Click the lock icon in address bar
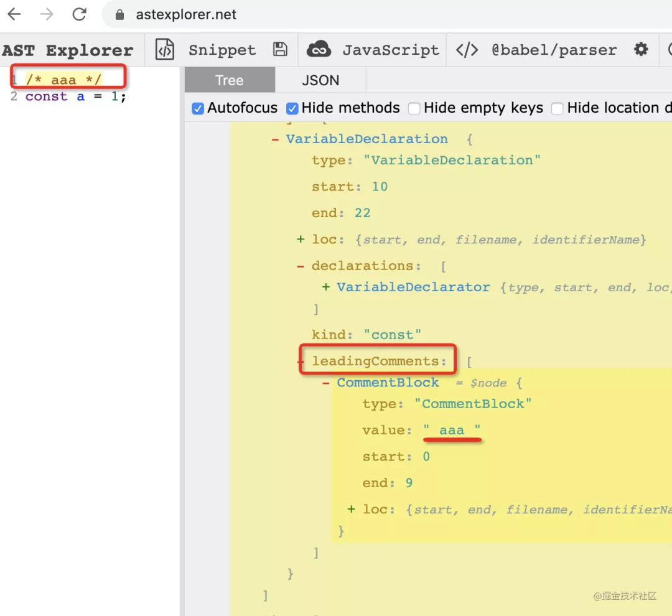This screenshot has width=672, height=616. [120, 14]
